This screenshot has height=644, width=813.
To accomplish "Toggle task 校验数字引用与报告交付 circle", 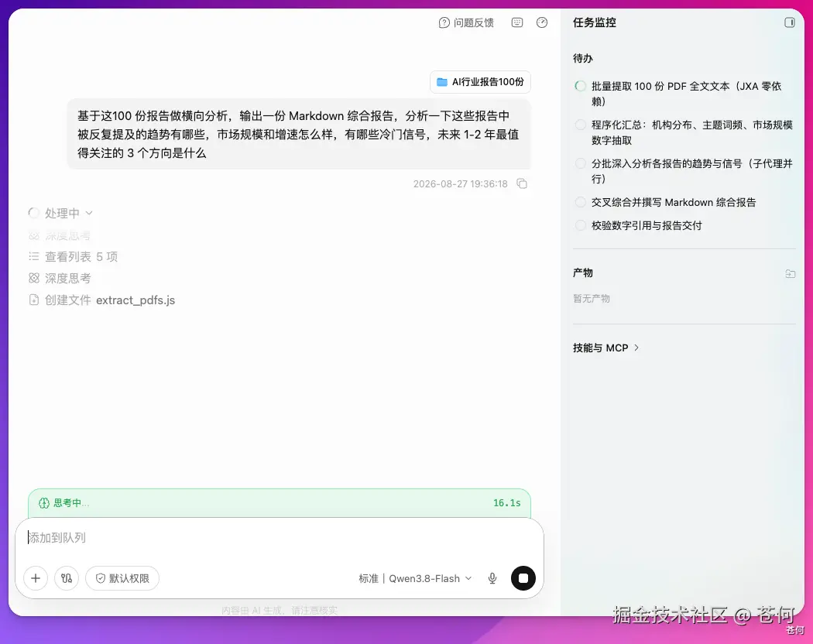I will [581, 225].
